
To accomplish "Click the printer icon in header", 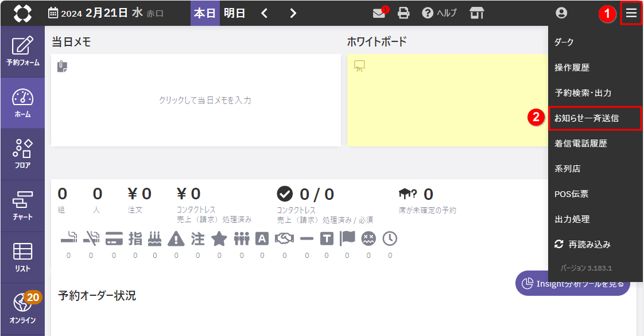I will click(x=404, y=13).
